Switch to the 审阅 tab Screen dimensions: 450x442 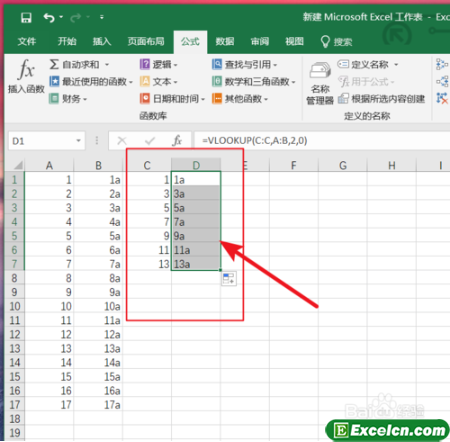coord(260,42)
